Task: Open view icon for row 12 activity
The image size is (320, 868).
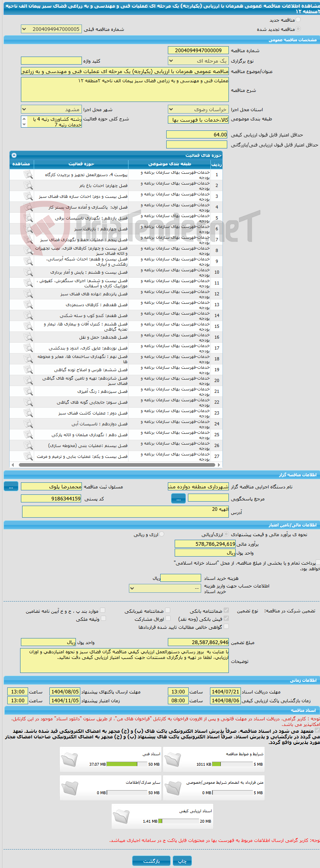Action: click(28, 294)
